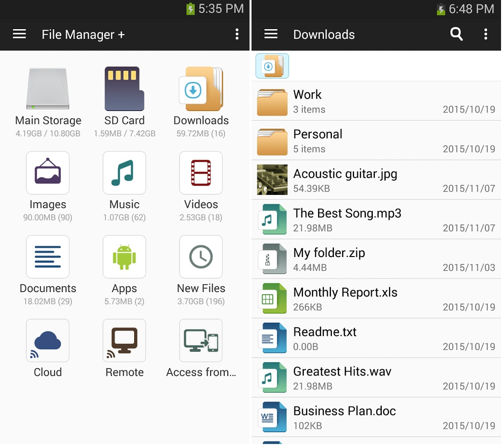Open overflow menu in Downloads header
The image size is (504, 445).
click(486, 34)
